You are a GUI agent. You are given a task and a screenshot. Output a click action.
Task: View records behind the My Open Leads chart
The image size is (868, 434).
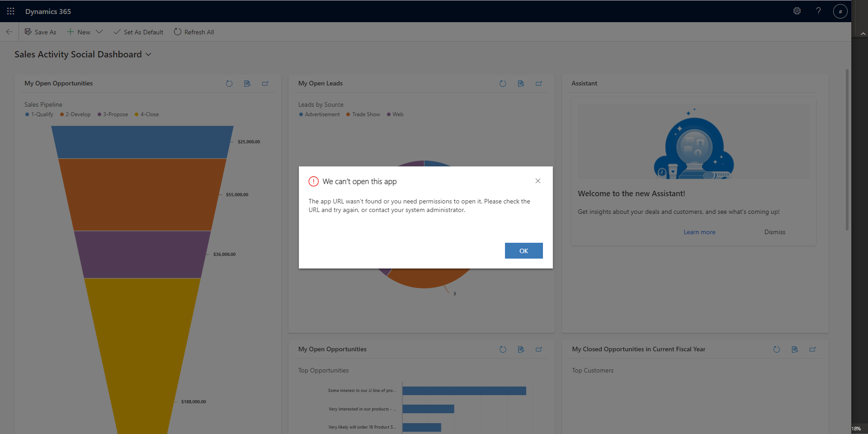[521, 84]
